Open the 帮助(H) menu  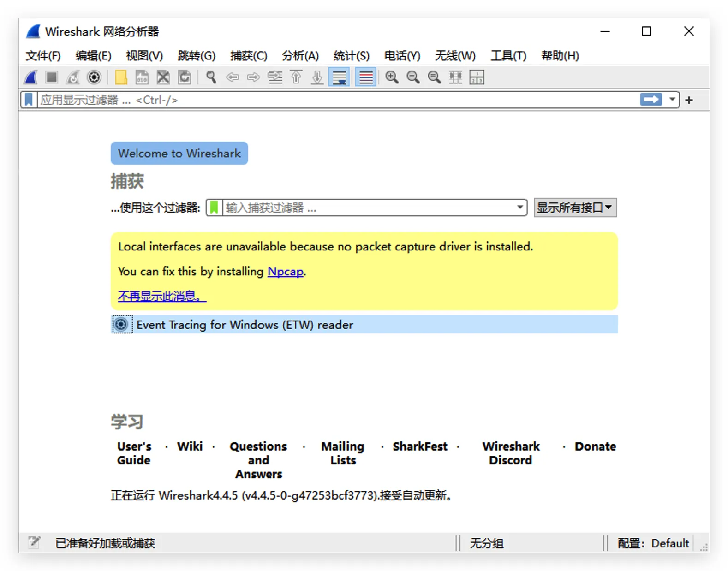pos(560,56)
